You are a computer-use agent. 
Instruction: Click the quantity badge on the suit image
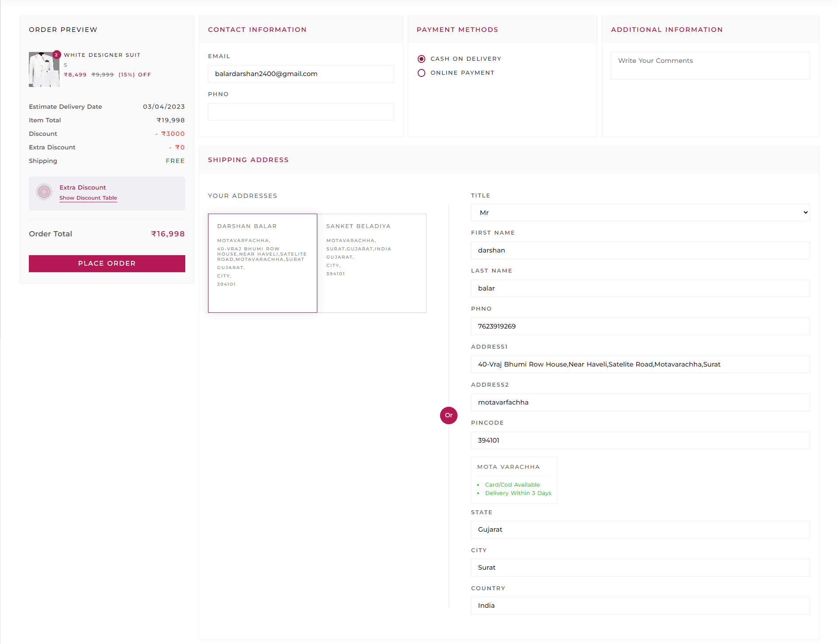tap(56, 55)
